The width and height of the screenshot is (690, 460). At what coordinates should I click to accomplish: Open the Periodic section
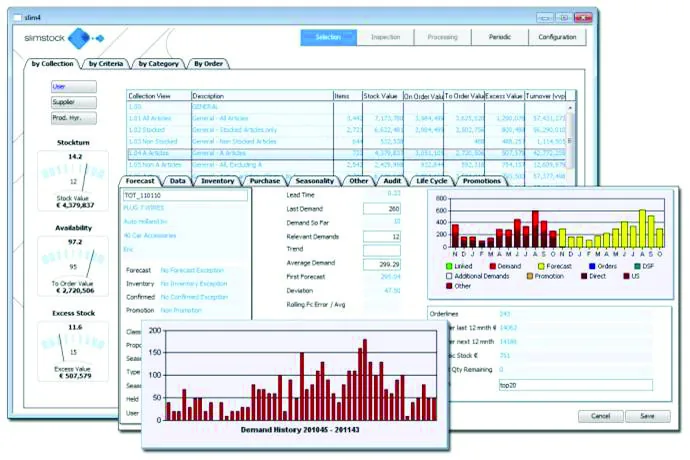500,37
